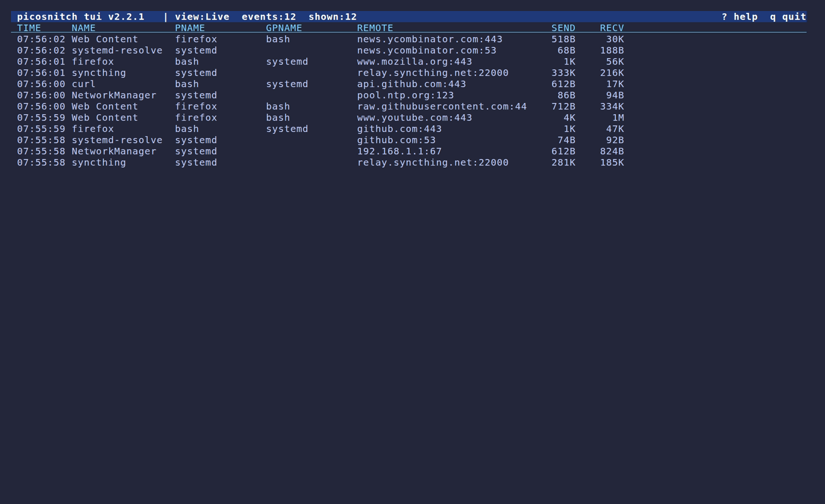Click Web Content in the youtube row
825x504 pixels.
104,118
